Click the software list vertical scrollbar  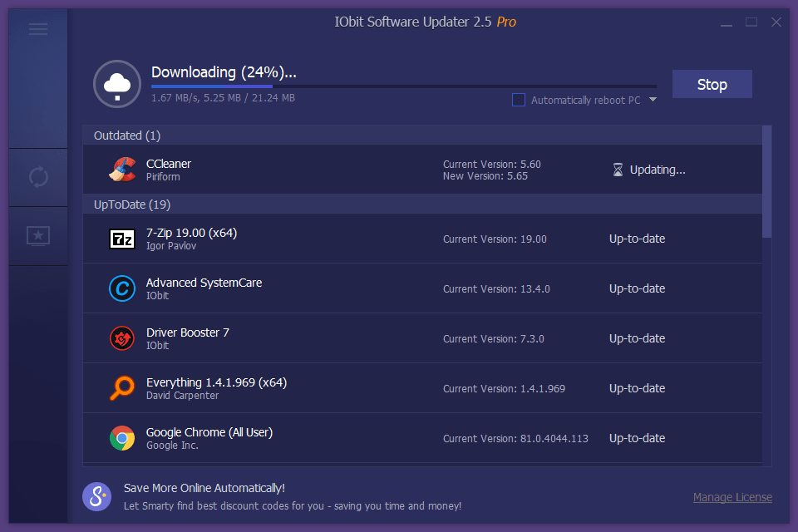tap(766, 183)
